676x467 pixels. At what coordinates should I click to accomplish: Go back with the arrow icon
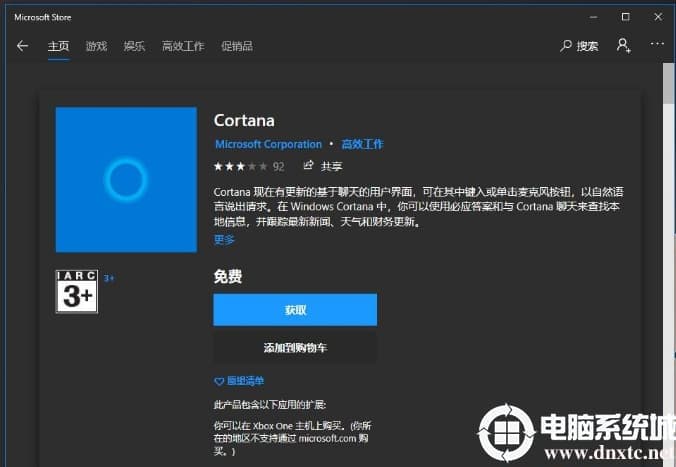pyautogui.click(x=22, y=46)
